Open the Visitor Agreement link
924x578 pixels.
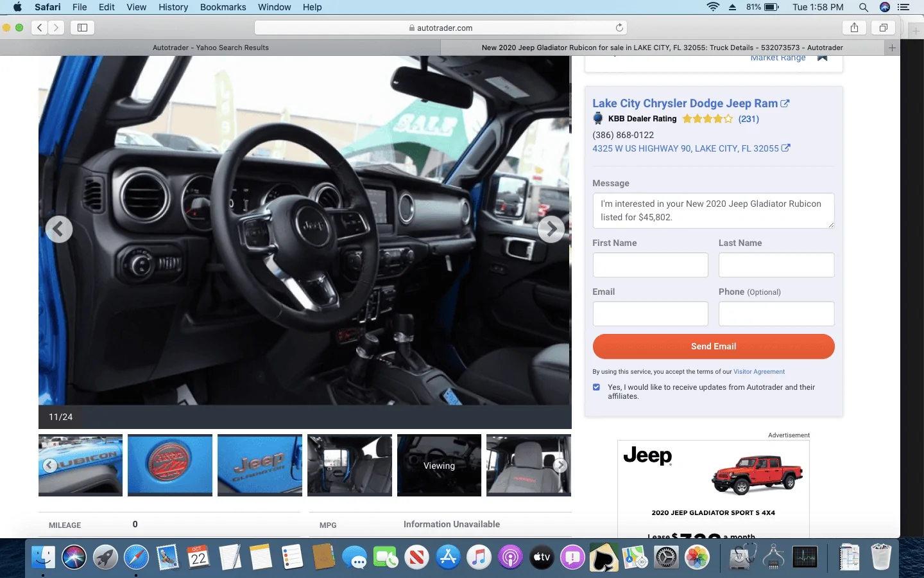759,372
